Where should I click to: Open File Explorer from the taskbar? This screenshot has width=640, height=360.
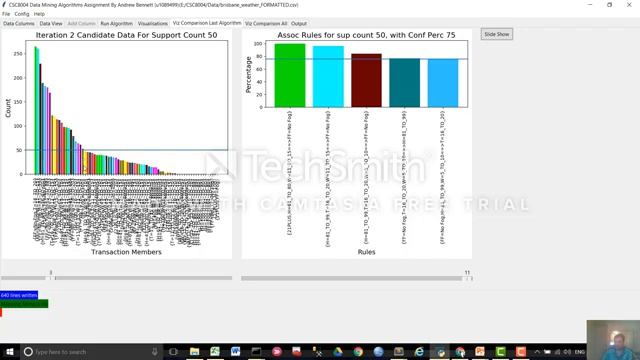tap(195, 351)
